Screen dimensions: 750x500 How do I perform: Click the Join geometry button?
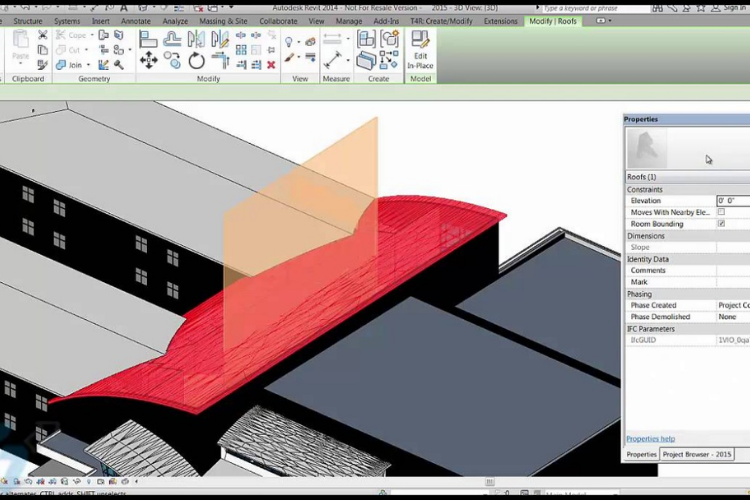[70, 65]
